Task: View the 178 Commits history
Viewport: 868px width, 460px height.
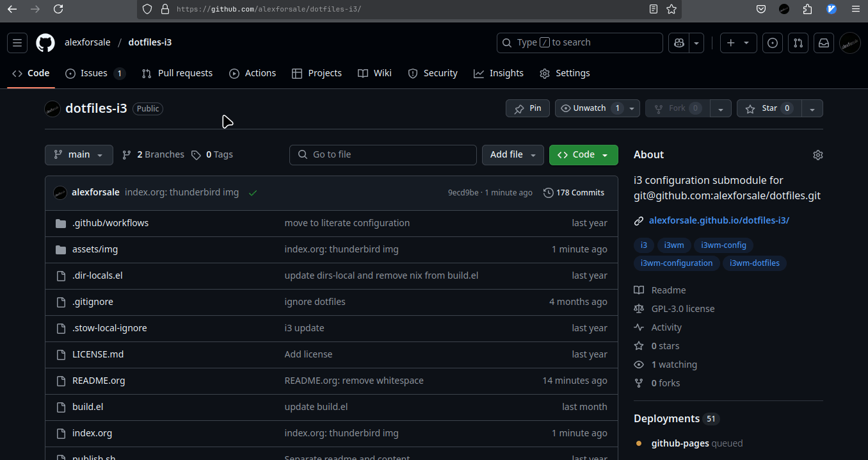Action: (574, 193)
